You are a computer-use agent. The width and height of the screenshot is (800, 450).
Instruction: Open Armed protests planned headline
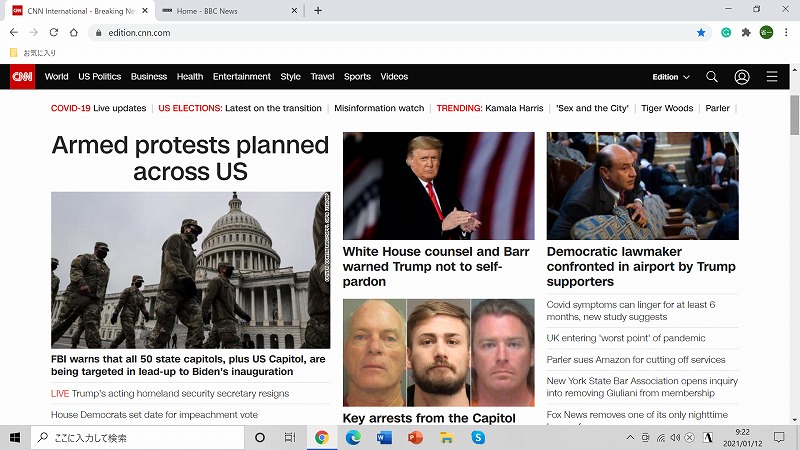tap(190, 158)
